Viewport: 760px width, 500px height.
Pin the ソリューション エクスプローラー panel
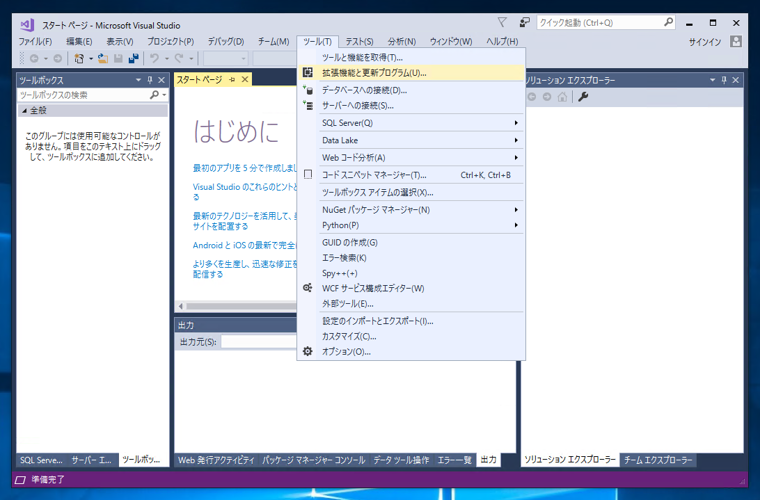(724, 80)
